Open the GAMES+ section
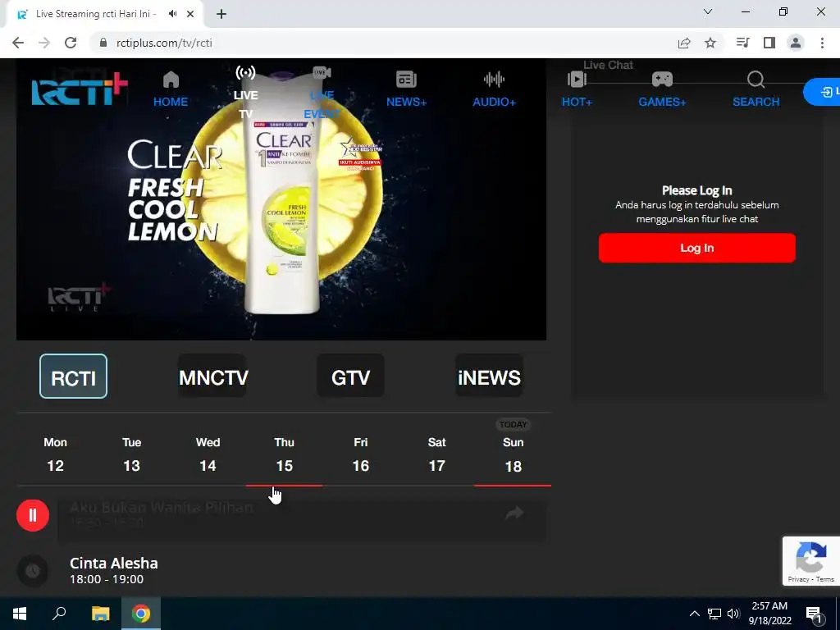The height and width of the screenshot is (630, 840). 662,89
